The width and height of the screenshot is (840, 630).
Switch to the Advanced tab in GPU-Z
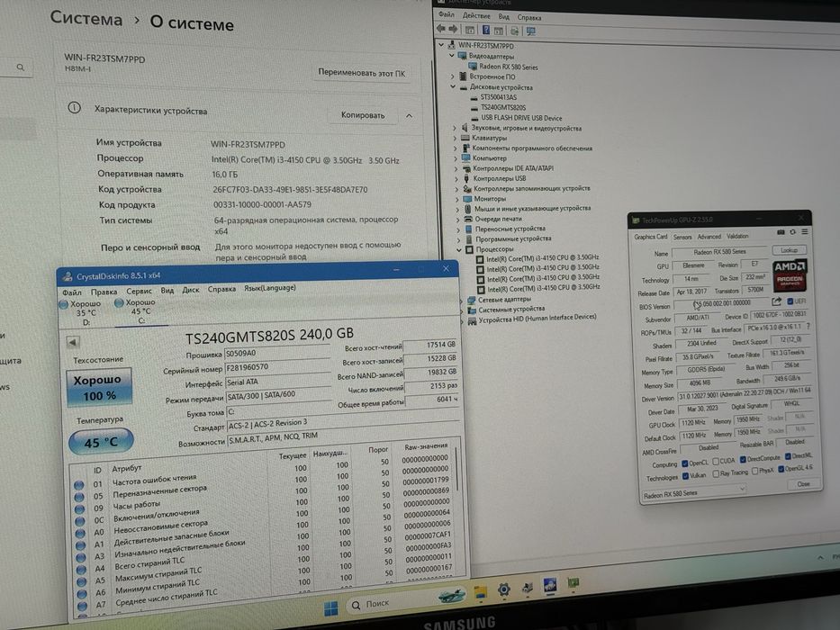point(709,236)
